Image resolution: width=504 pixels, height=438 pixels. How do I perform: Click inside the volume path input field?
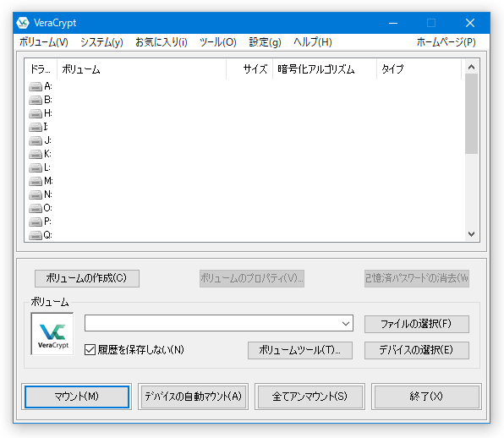(x=212, y=323)
